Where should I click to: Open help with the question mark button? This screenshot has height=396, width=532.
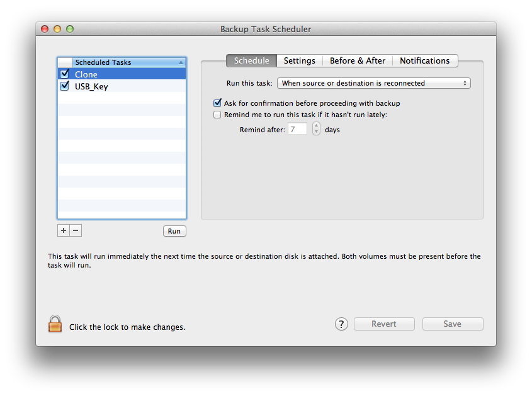point(341,324)
